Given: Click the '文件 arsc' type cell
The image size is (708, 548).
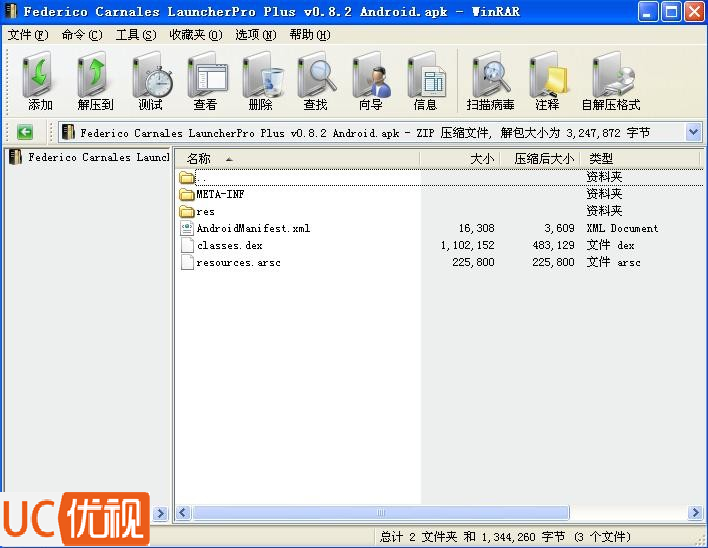Looking at the screenshot, I should tap(613, 262).
